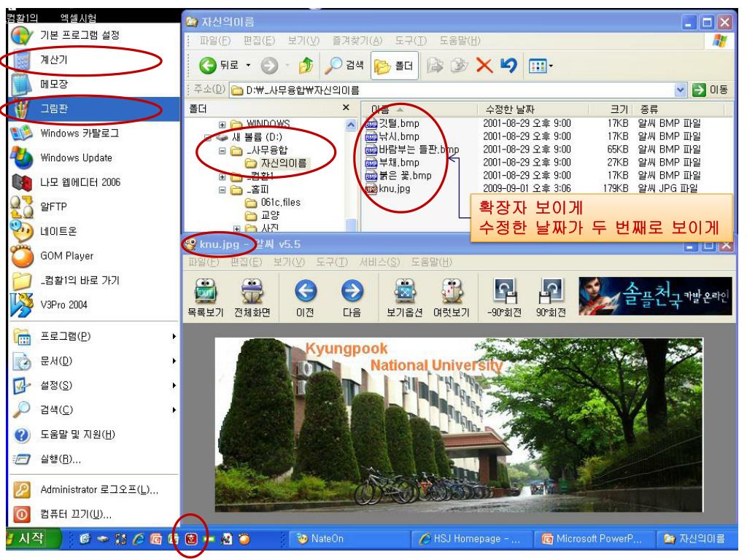Go up one folder level in Explorer

pyautogui.click(x=306, y=65)
